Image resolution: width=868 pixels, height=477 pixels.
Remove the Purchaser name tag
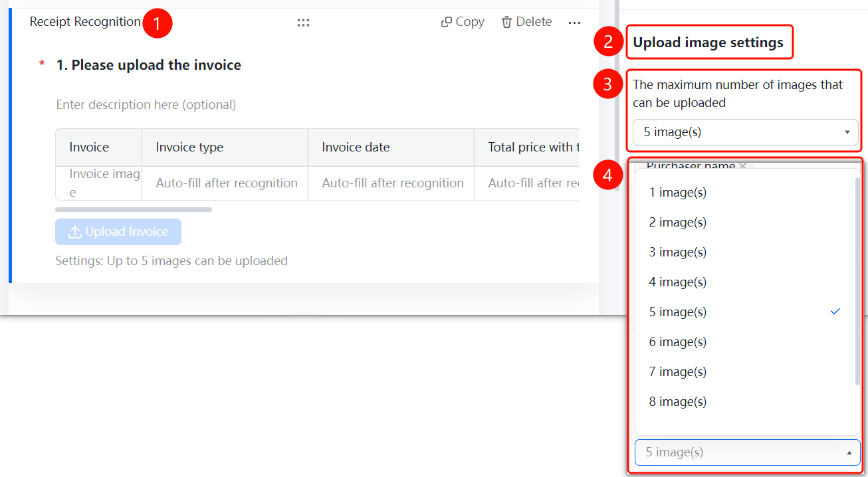(743, 166)
